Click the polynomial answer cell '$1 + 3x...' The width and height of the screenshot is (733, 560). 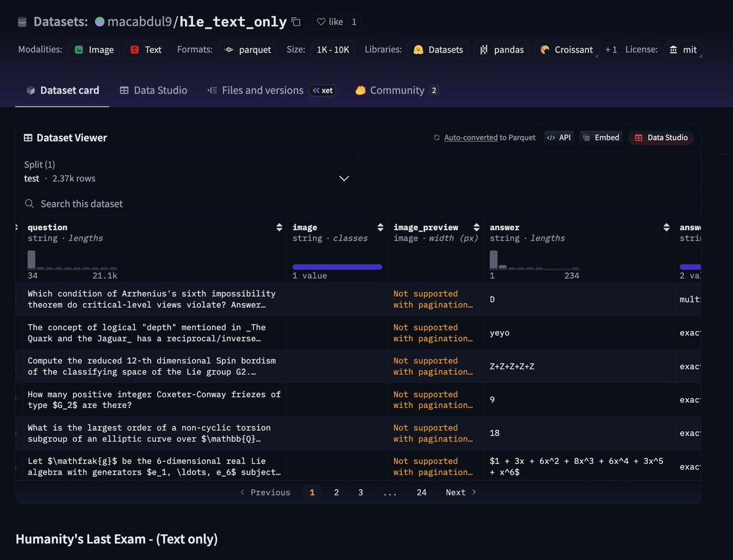pos(580,467)
